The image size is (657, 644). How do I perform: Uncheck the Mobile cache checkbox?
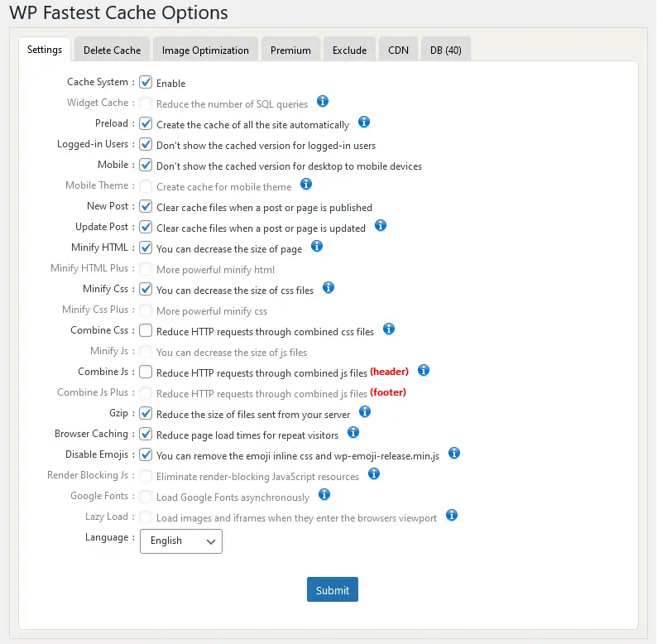(x=146, y=165)
